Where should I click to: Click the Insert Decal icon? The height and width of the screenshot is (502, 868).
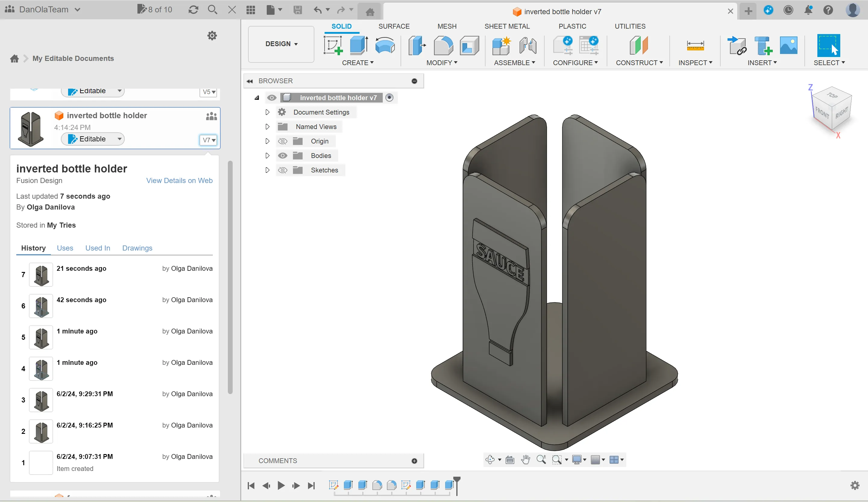pyautogui.click(x=788, y=46)
